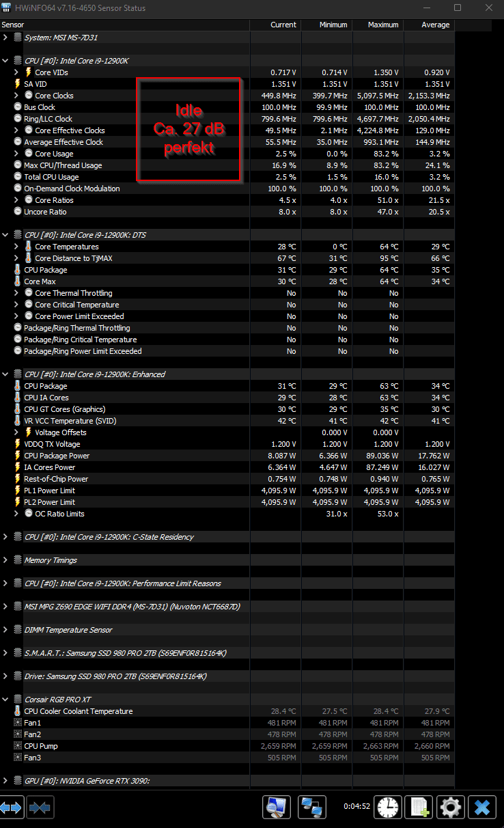Select the Fan2 row
504x828 pixels.
pos(227,734)
